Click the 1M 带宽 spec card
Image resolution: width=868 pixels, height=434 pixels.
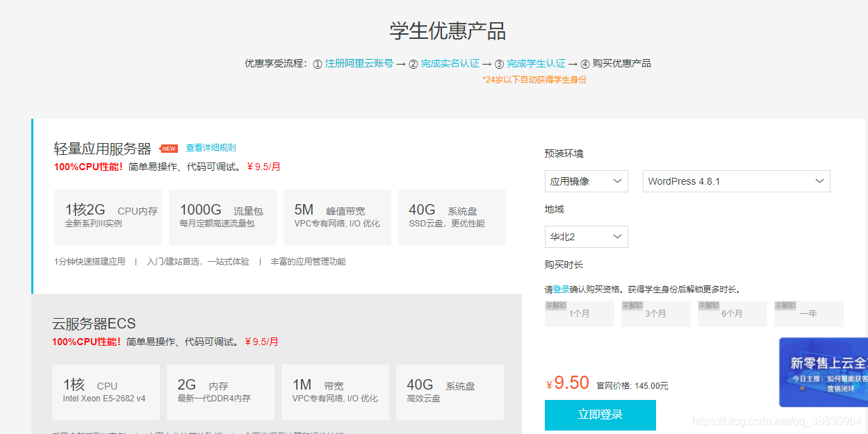[x=335, y=392]
